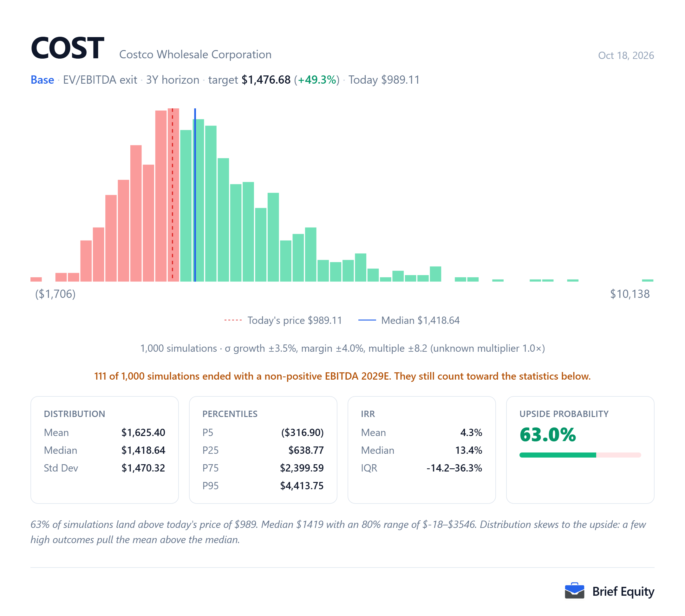Click the 3Y horizon label

pos(173,80)
